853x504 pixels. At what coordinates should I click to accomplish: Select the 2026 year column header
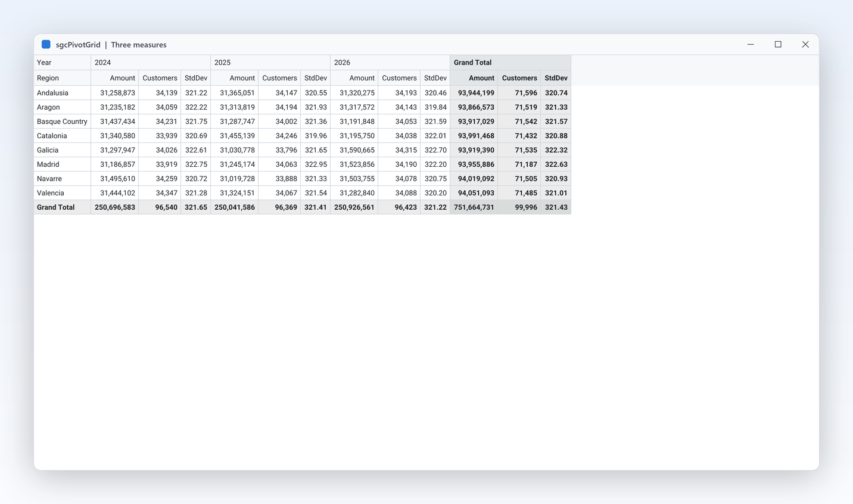tap(390, 63)
